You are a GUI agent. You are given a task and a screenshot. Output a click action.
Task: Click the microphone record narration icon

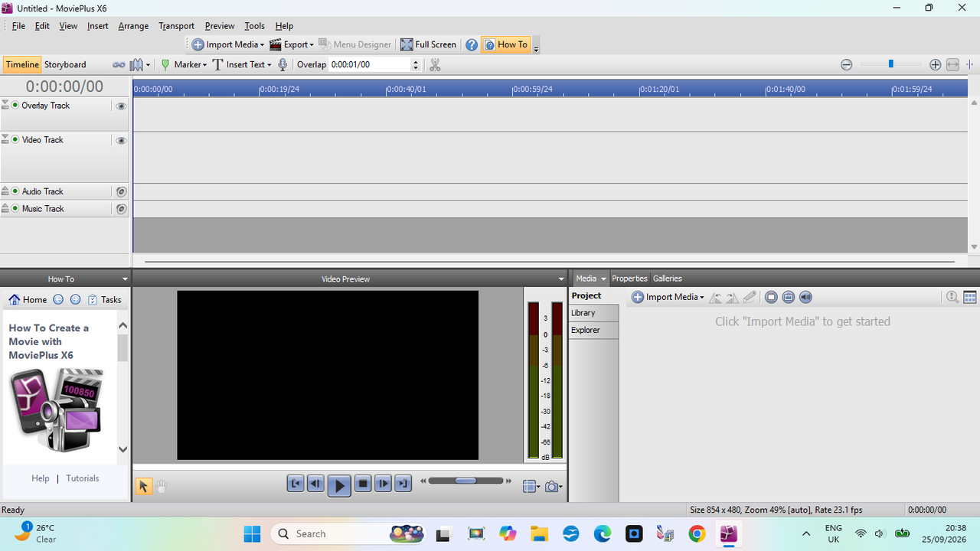283,65
